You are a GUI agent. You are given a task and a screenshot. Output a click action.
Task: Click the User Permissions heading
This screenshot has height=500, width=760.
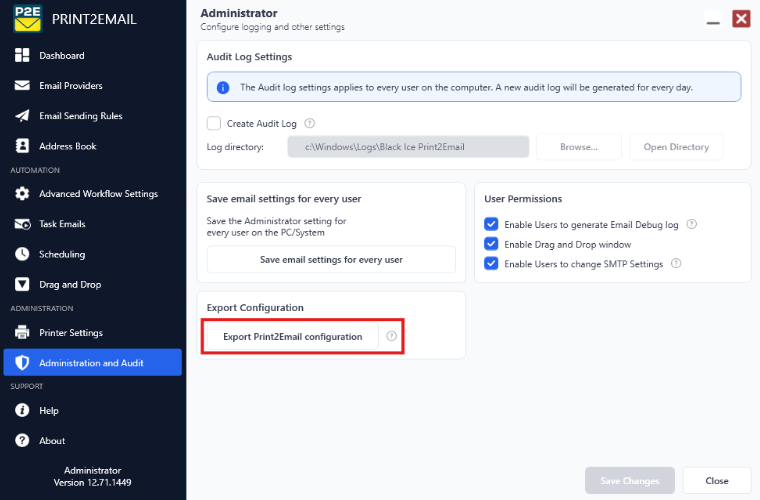click(523, 199)
